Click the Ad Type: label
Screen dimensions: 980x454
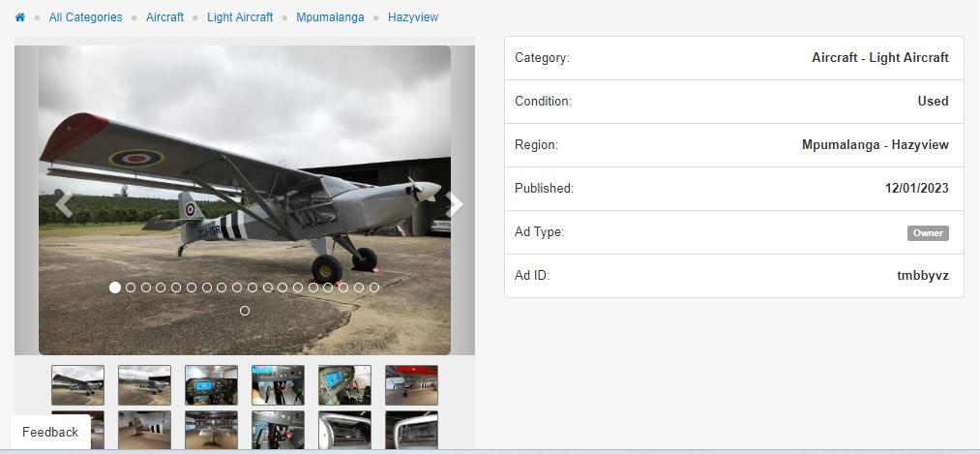pos(540,232)
